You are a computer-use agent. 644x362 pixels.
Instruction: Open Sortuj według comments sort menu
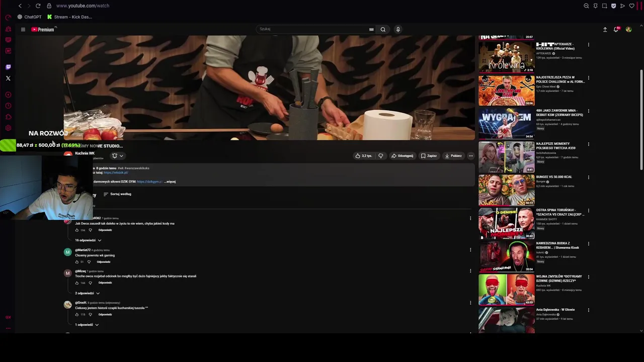[117, 194]
